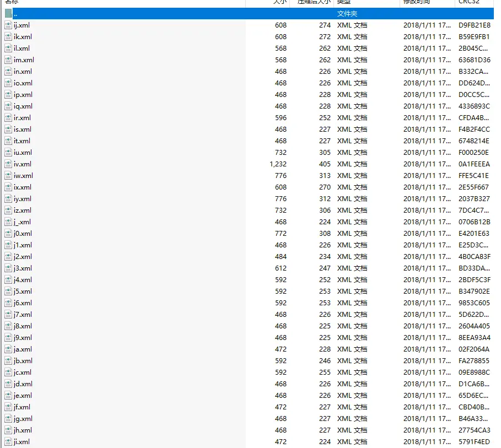The image size is (501, 448).
Task: Click CRC32 value 9853C605
Action: (474, 303)
